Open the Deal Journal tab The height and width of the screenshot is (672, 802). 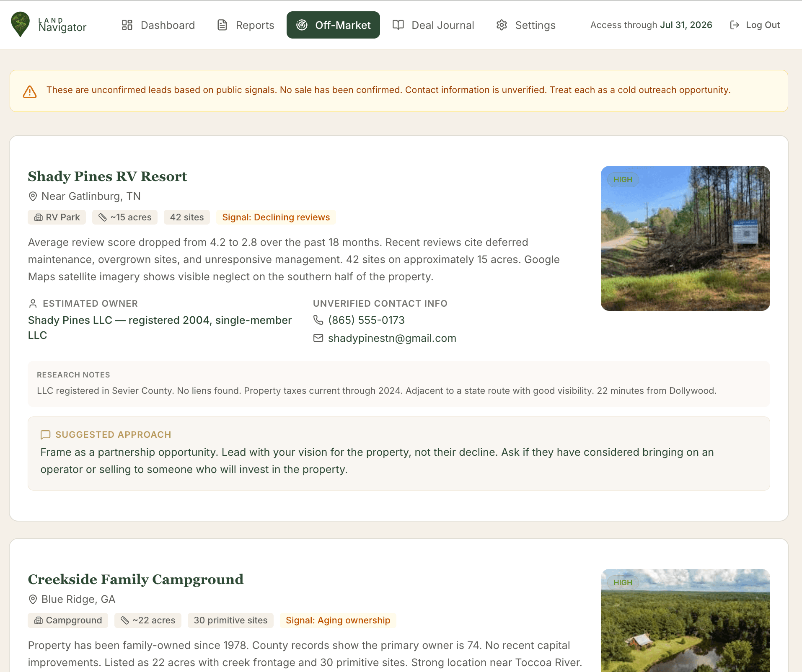point(433,25)
